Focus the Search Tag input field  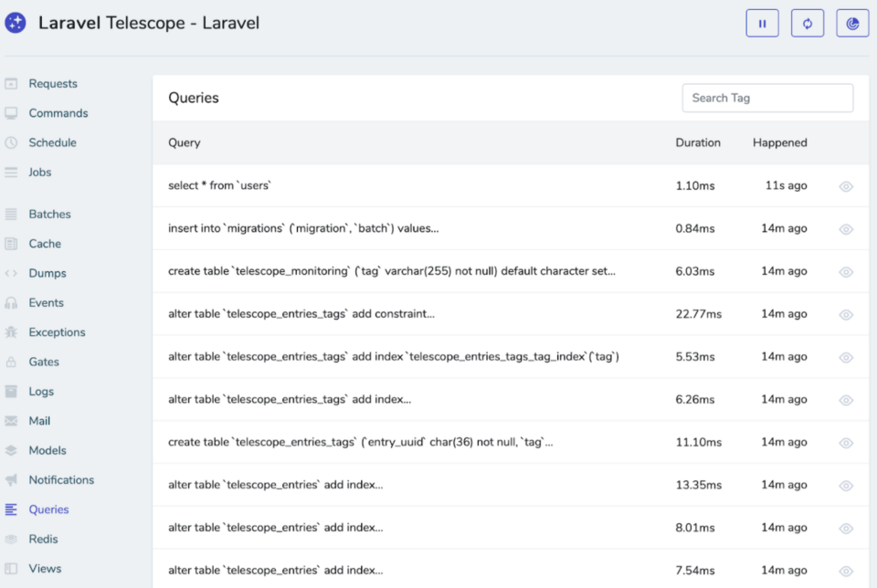click(767, 98)
